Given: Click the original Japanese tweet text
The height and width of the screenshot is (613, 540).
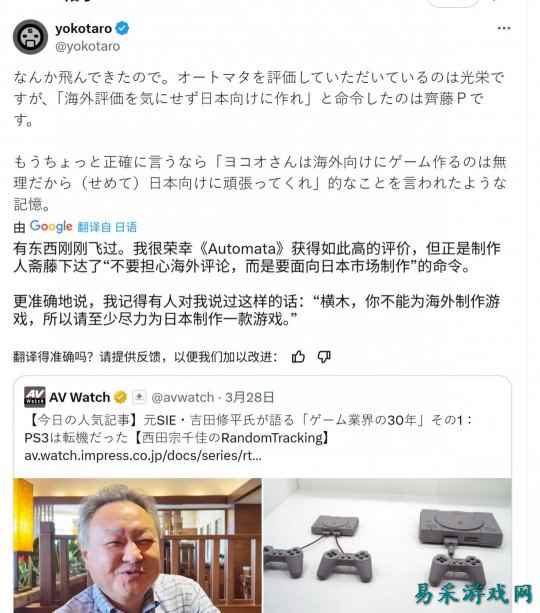Looking at the screenshot, I should [x=260, y=141].
